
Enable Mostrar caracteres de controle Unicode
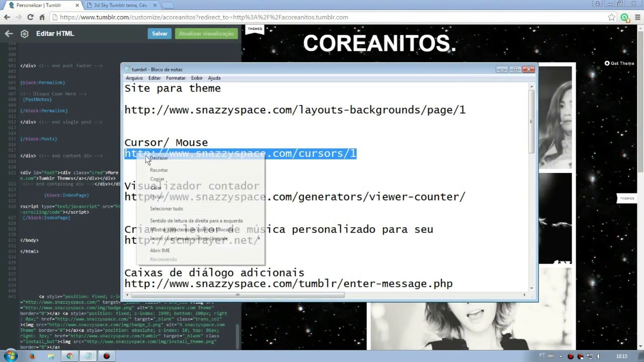[x=192, y=229]
